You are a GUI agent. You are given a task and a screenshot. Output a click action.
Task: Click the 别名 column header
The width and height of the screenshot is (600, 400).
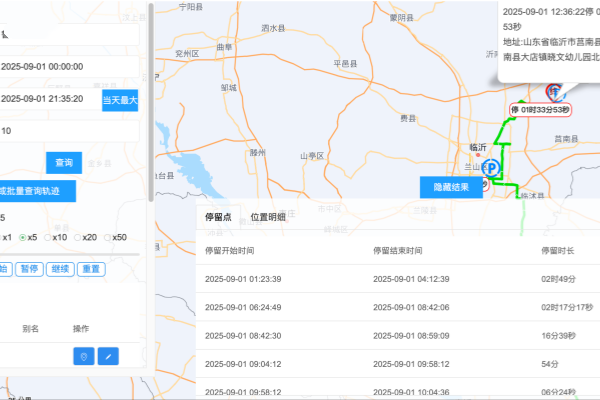pyautogui.click(x=31, y=329)
